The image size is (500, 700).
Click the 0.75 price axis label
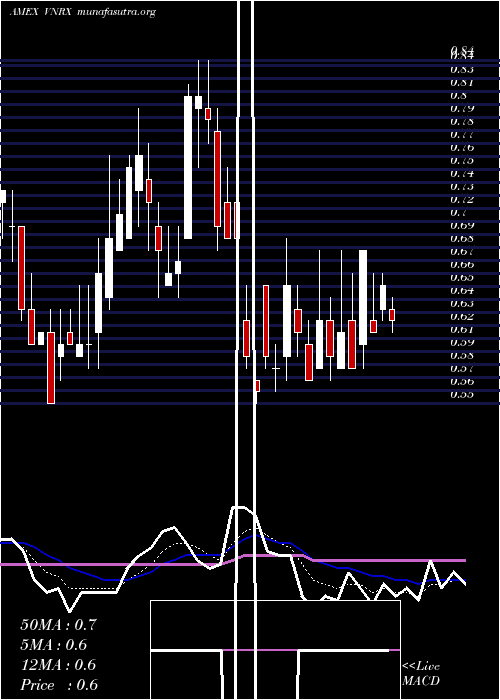462,160
